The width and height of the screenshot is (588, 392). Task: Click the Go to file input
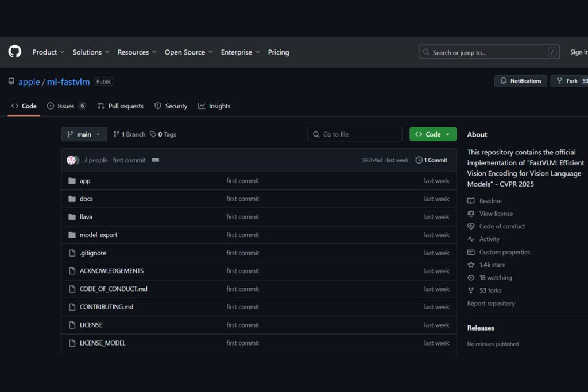pyautogui.click(x=354, y=134)
